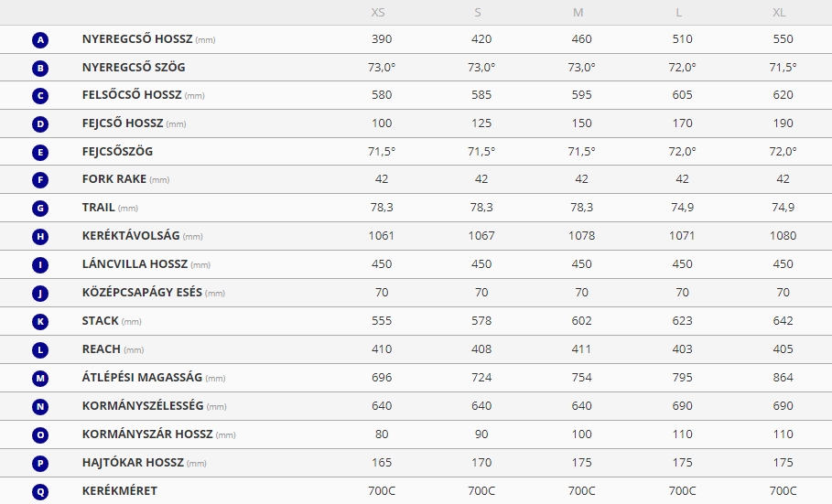This screenshot has width=832, height=504.
Task: Click the 1078 wheelbase value for size M
Action: click(x=581, y=236)
